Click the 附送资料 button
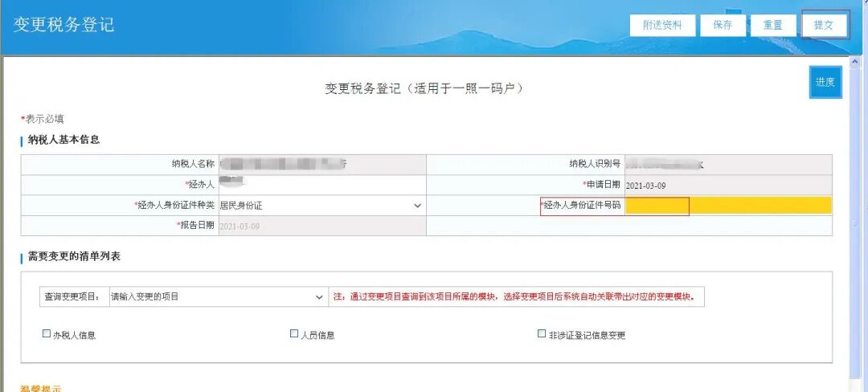Viewport: 868px width, 392px height. (662, 26)
